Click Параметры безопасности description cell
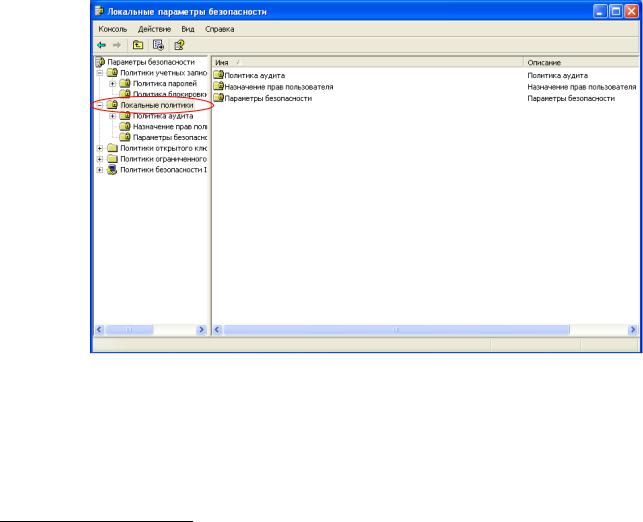This screenshot has height=522, width=643. tap(571, 98)
